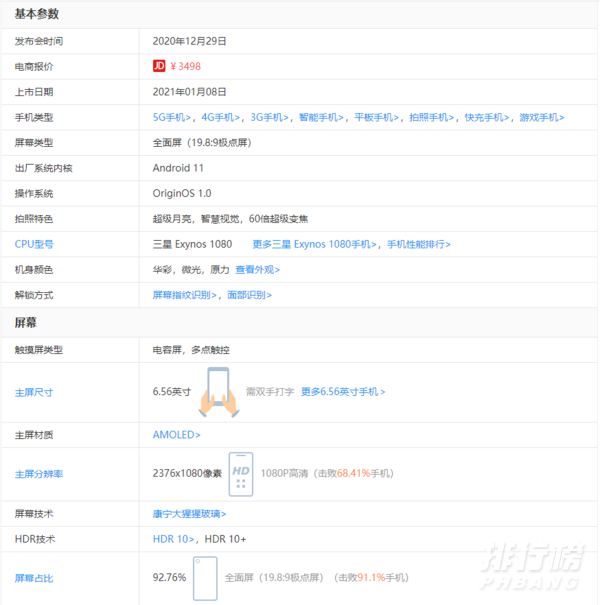Open the HDR 10 link
Image resolution: width=600 pixels, height=605 pixels.
coord(173,539)
